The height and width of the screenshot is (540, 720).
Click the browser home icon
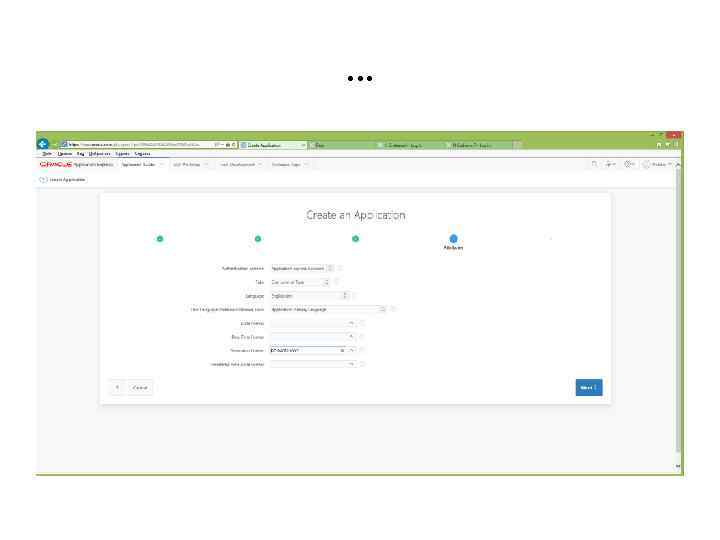coord(658,145)
